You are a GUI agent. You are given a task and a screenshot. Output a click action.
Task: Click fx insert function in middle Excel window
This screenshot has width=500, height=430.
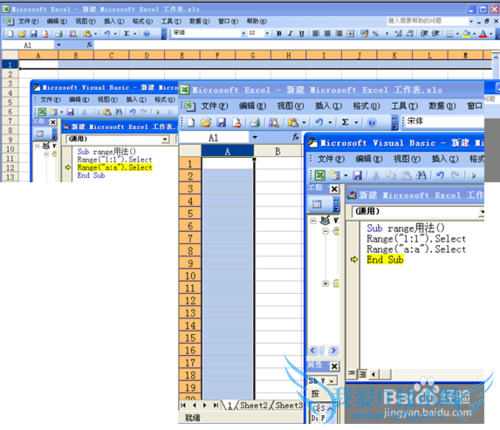295,137
